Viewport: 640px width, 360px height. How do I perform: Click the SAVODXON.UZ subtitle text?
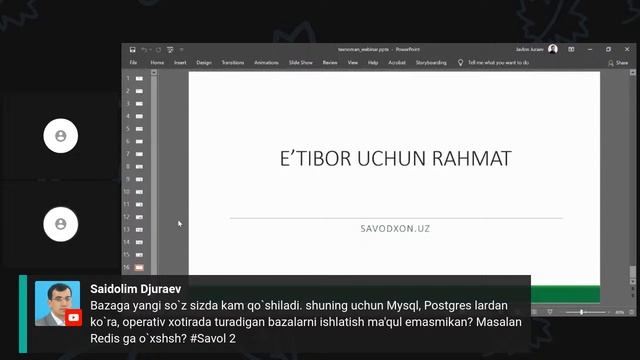tap(395, 229)
